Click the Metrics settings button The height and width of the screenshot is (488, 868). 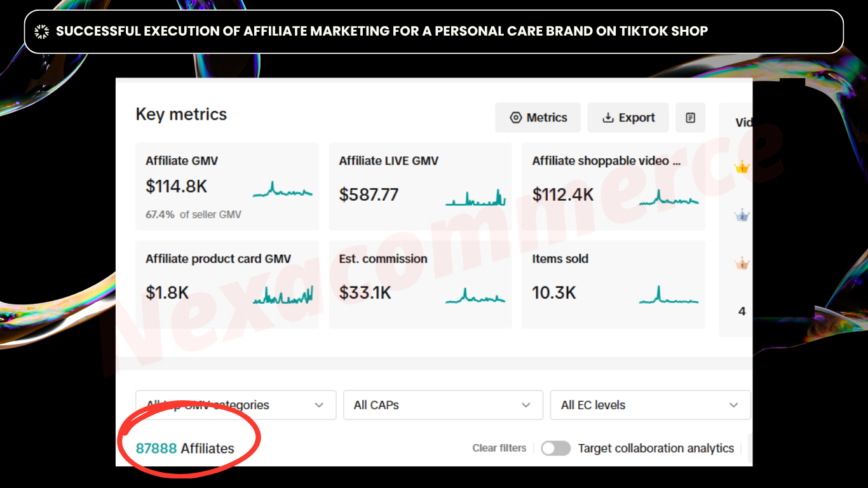tap(538, 118)
